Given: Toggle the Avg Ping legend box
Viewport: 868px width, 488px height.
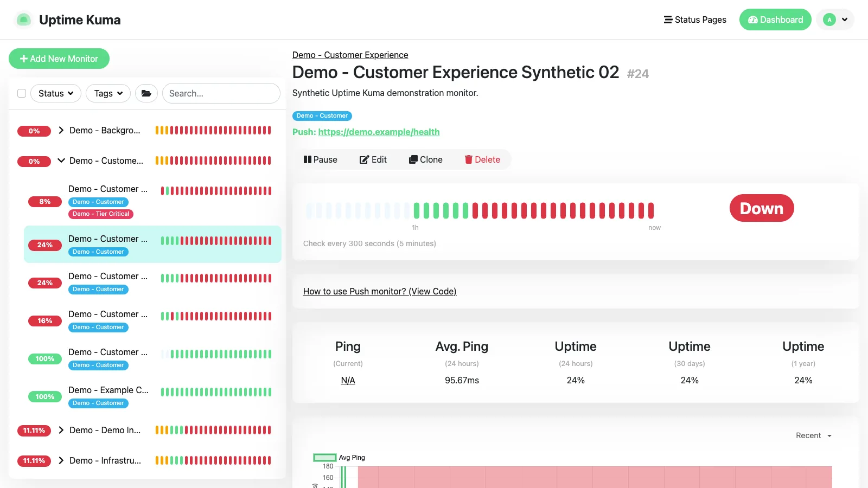Looking at the screenshot, I should 325,458.
